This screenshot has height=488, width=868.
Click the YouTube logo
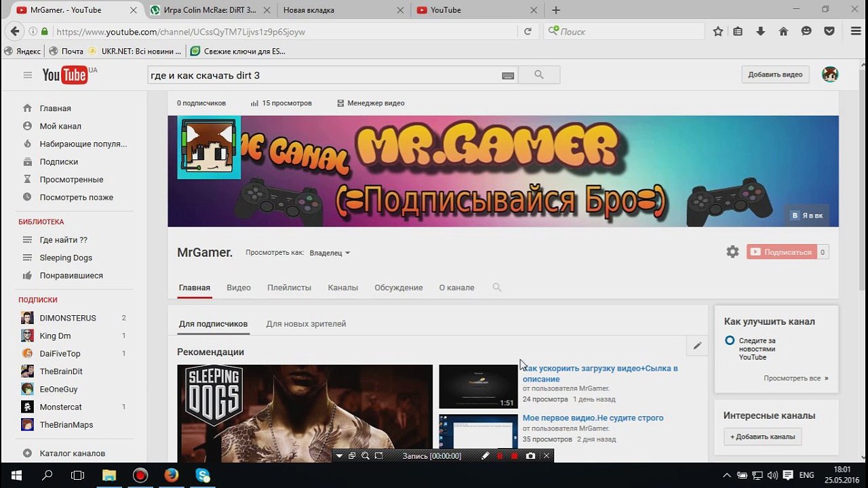coord(65,75)
